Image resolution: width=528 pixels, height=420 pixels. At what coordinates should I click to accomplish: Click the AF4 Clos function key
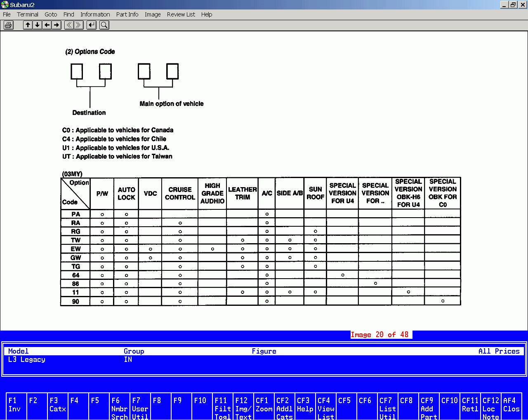[511, 406]
